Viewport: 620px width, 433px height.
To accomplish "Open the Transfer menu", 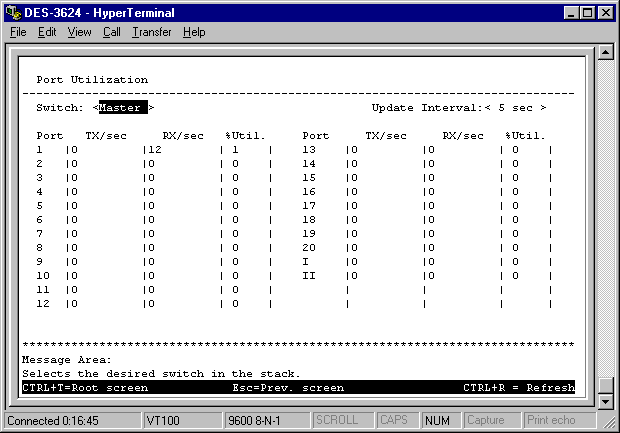I will tap(151, 32).
